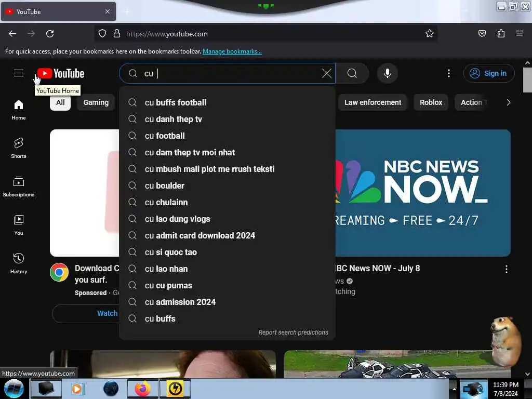This screenshot has height=399, width=532.
Task: Open the Windows Start orb
Action: pos(14,389)
